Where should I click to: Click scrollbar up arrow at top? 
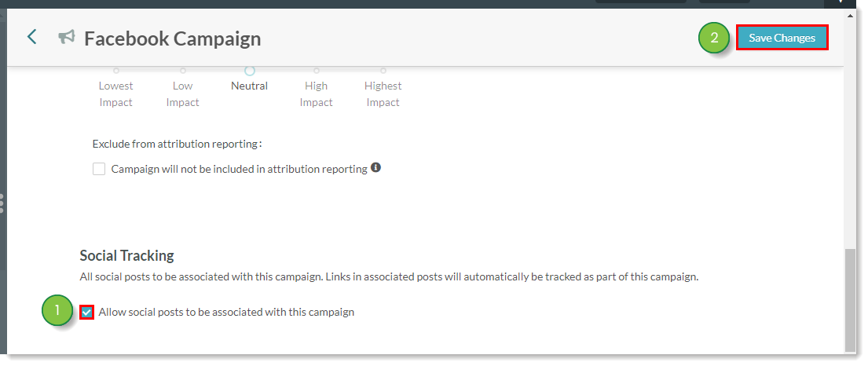pyautogui.click(x=850, y=15)
